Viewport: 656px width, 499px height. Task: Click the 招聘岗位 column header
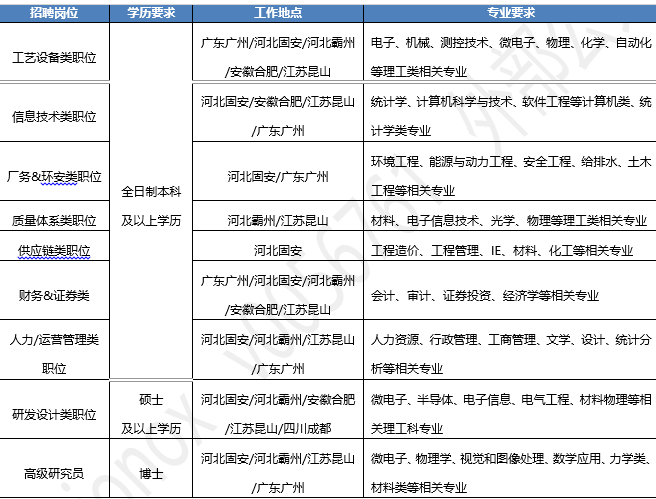point(55,13)
